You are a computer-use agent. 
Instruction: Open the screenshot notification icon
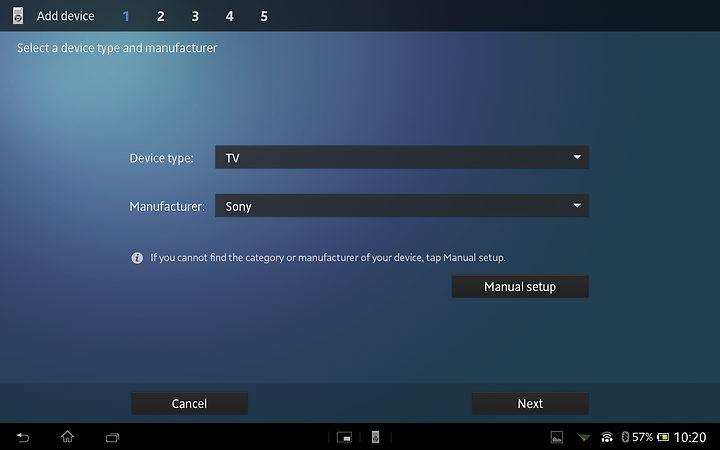(557, 437)
